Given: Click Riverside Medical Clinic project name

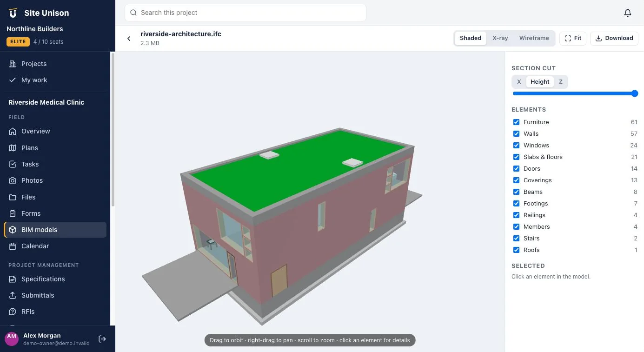Looking at the screenshot, I should [46, 102].
